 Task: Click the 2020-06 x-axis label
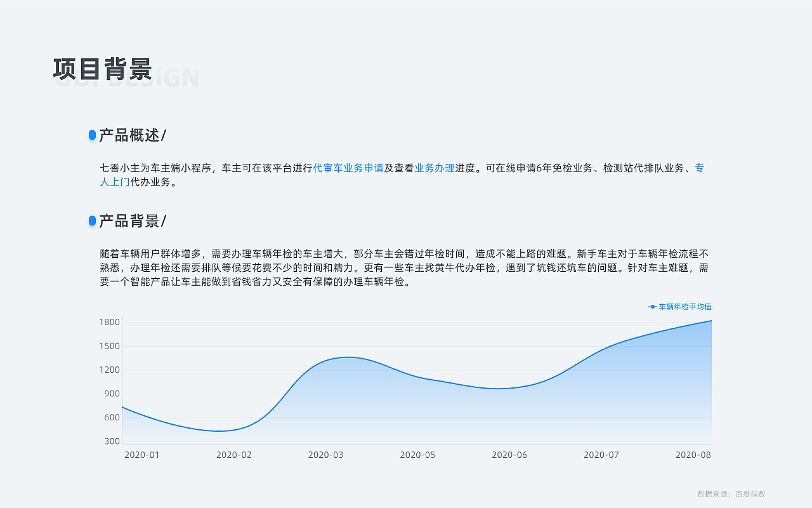[x=509, y=455]
